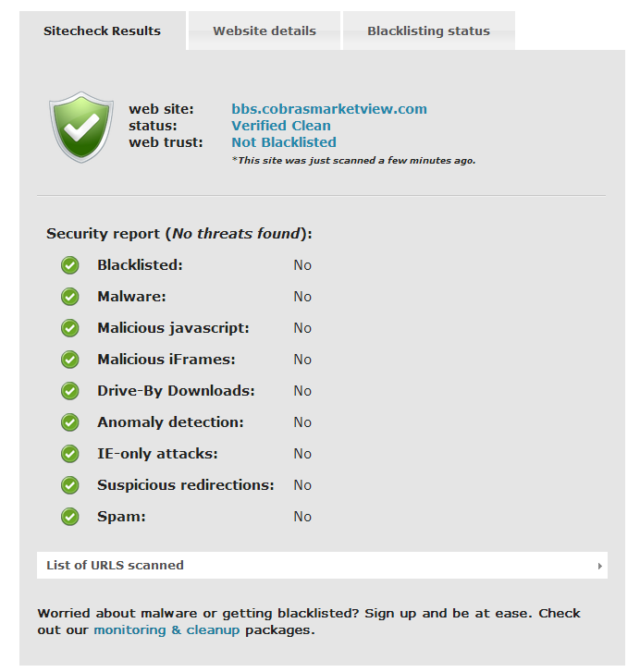Click the Not Blacklisted web trust link
This screenshot has width=640, height=672.
pos(284,142)
